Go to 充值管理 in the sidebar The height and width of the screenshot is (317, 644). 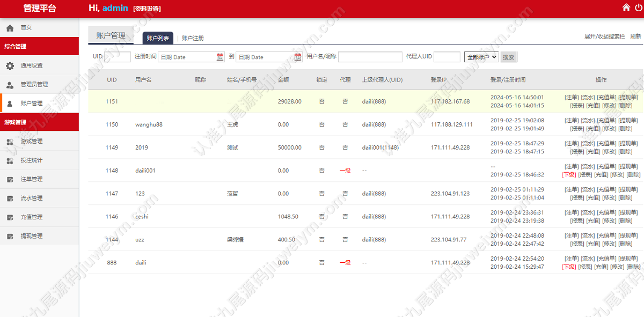click(x=40, y=217)
